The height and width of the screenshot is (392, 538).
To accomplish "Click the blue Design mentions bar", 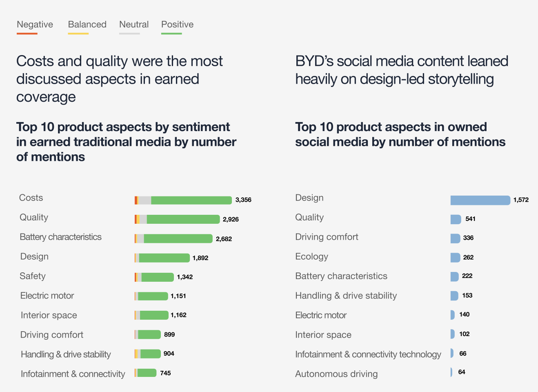I will tap(480, 200).
